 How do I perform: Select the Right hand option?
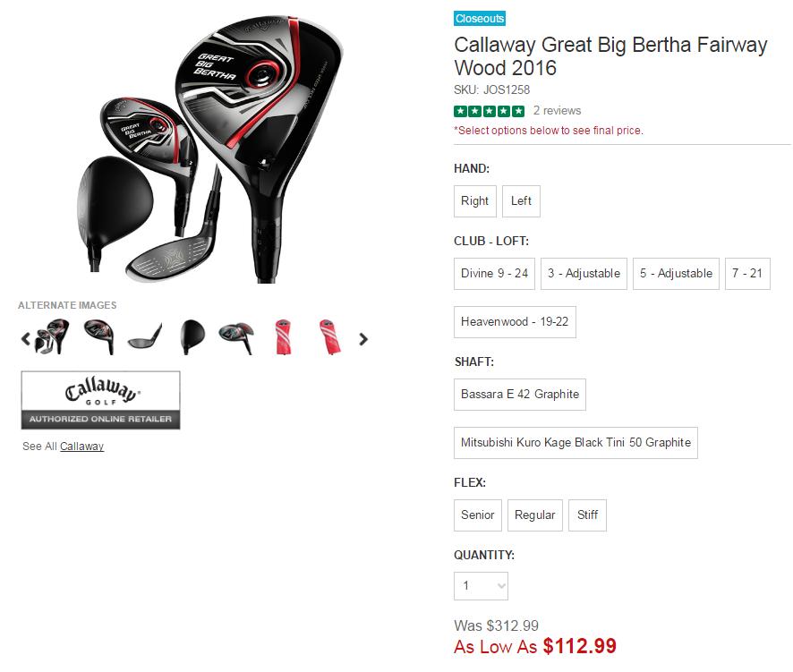474,201
